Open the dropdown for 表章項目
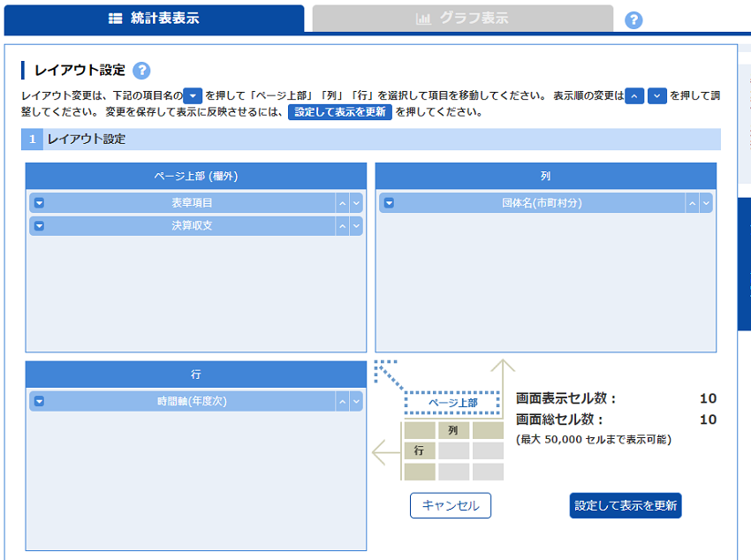 39,203
